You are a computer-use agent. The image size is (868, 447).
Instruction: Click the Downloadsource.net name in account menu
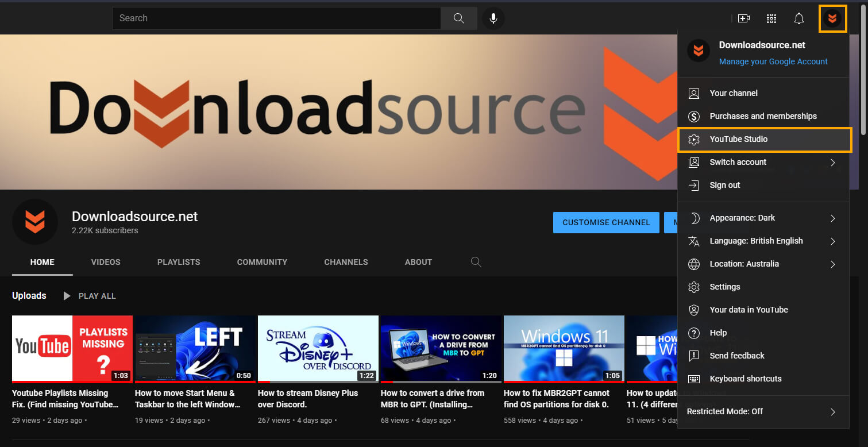(x=762, y=45)
